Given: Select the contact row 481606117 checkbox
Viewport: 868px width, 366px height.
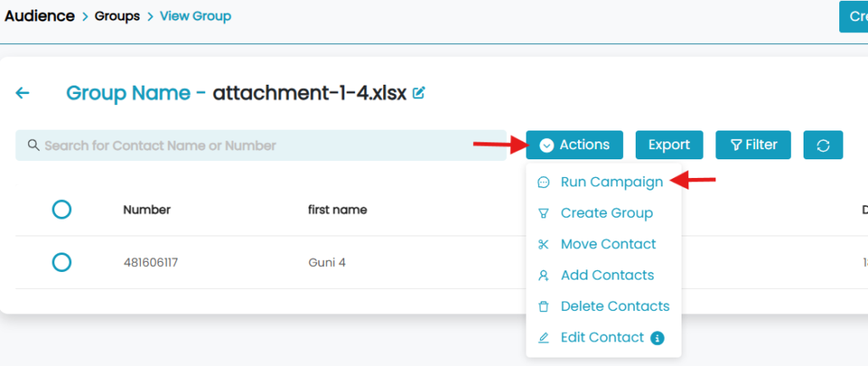Looking at the screenshot, I should coord(61,263).
